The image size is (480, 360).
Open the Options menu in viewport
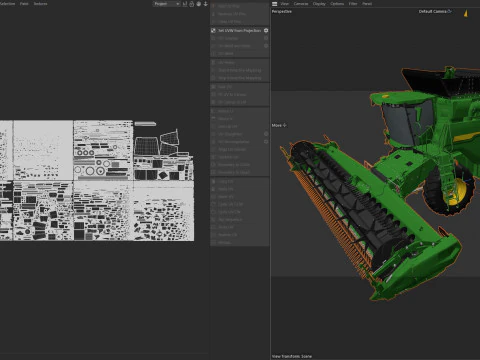coord(337,4)
